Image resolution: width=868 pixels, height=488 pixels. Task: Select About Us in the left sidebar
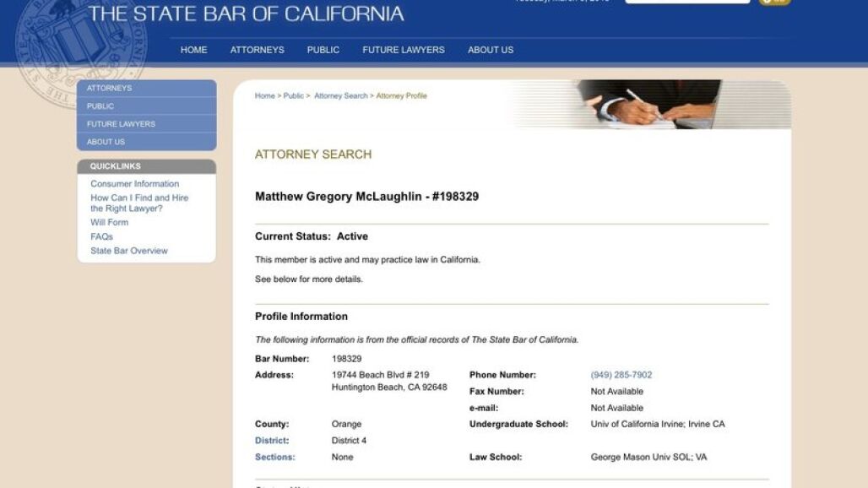point(106,142)
